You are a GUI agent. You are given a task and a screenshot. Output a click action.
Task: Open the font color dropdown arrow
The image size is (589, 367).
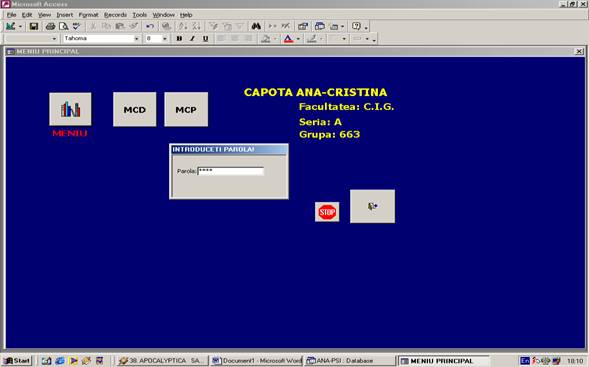[x=298, y=39]
